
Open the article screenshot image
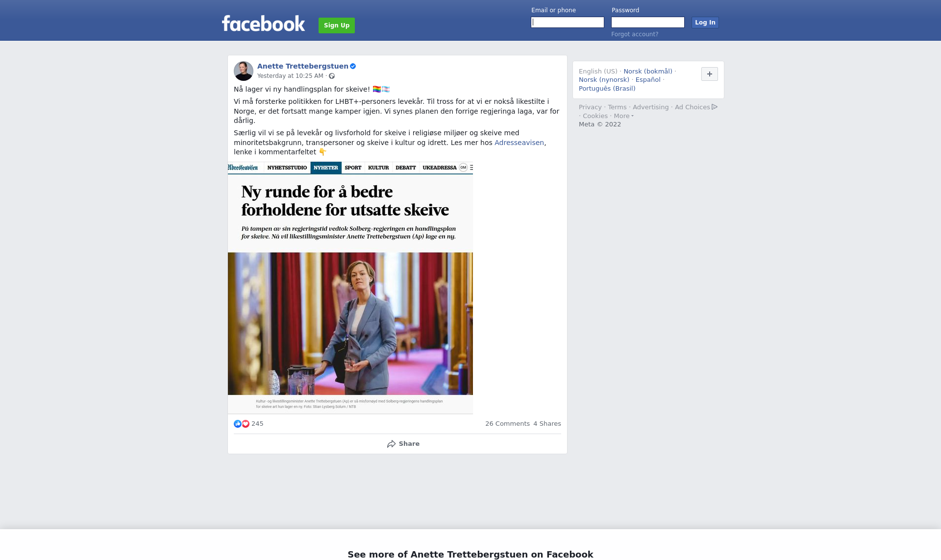click(x=350, y=288)
